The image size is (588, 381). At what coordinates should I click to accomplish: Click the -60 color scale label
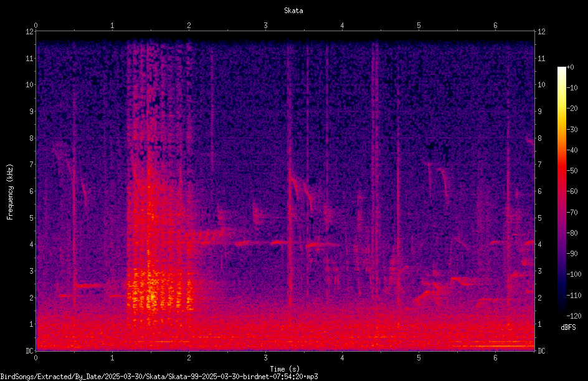(x=572, y=191)
